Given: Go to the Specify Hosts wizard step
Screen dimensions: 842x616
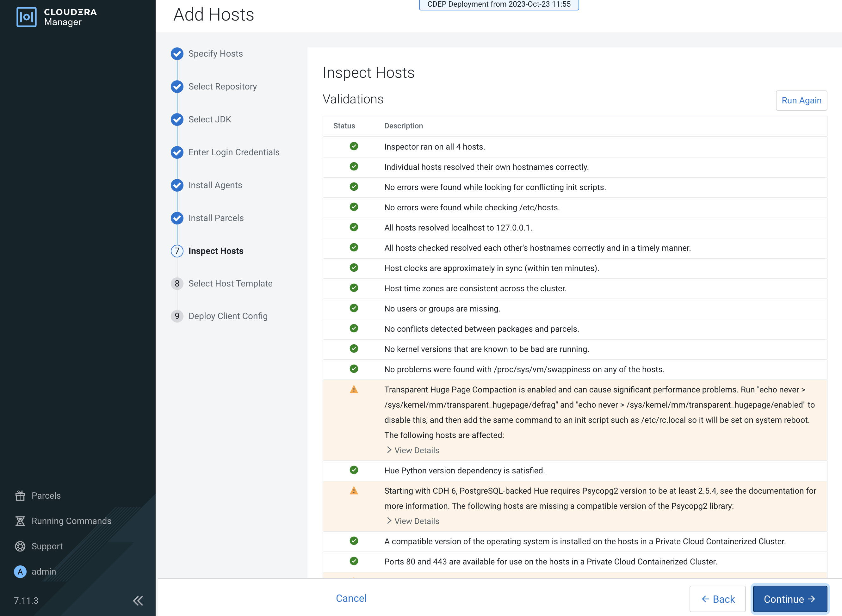Looking at the screenshot, I should [x=215, y=54].
